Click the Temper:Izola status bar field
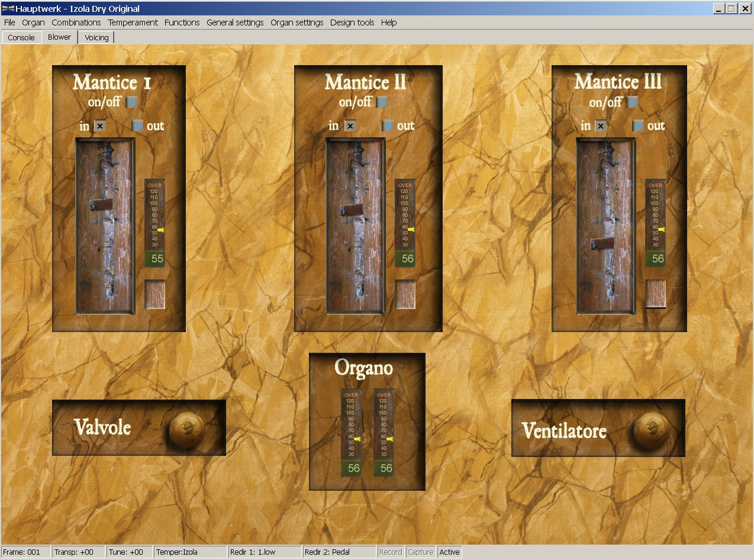 (x=191, y=552)
